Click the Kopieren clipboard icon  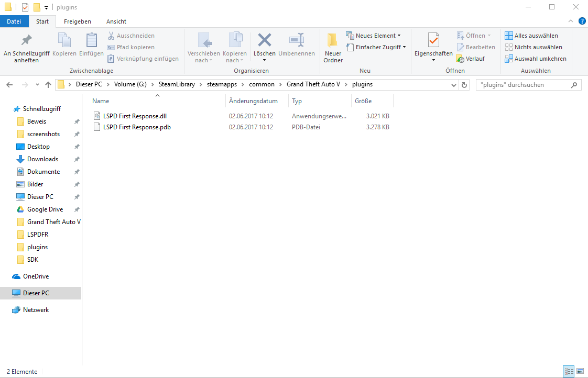pos(64,40)
